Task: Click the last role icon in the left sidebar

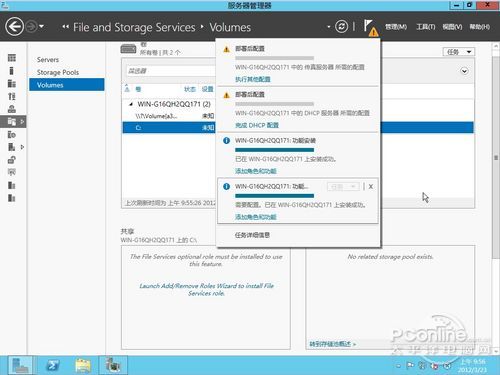Action: [12, 198]
